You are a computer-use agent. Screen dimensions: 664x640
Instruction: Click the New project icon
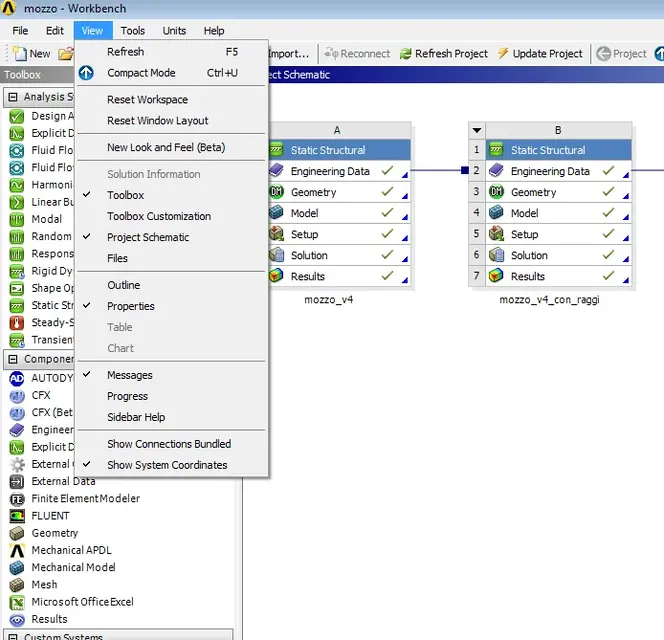click(19, 53)
